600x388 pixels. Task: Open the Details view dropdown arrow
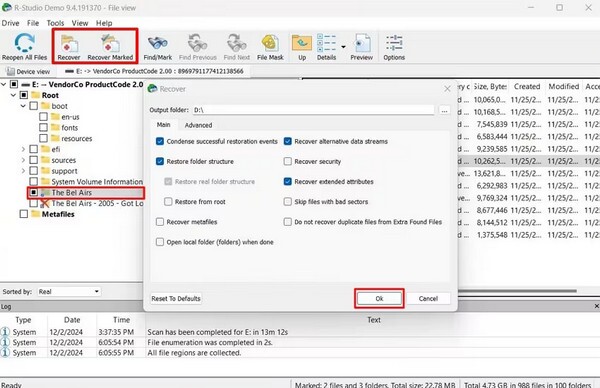pyautogui.click(x=343, y=47)
